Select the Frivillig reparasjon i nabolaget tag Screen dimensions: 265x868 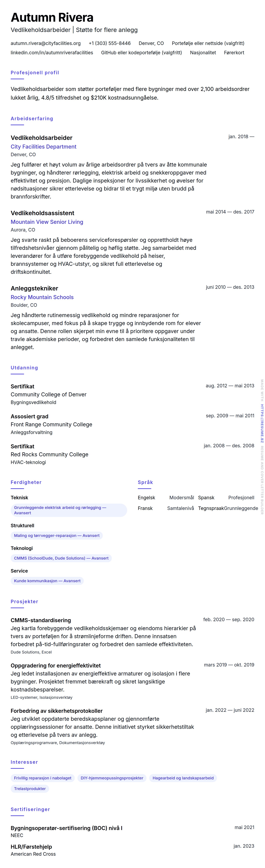(43, 778)
